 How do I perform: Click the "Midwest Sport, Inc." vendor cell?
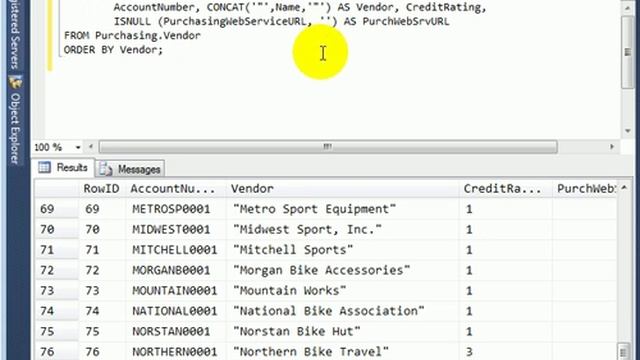[342, 229]
